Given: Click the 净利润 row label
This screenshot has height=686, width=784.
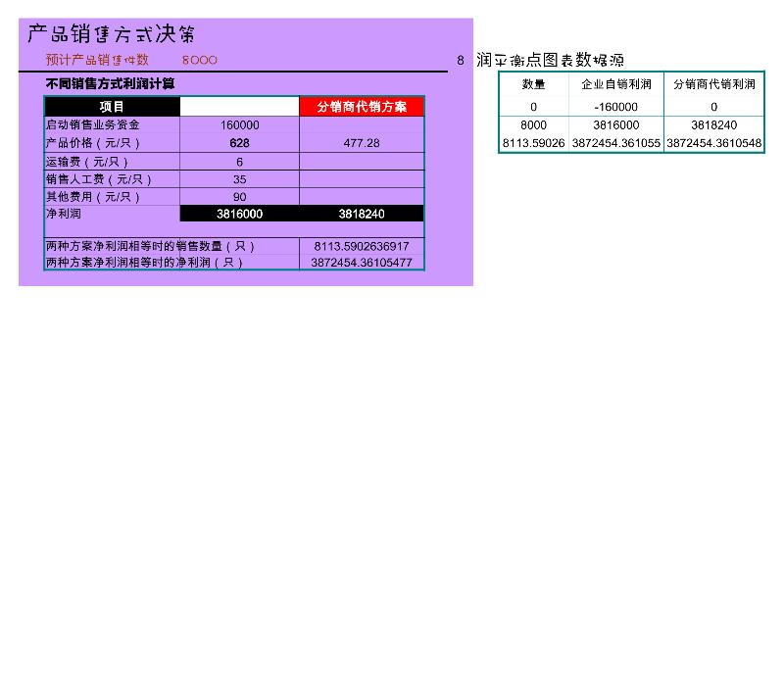Looking at the screenshot, I should (x=64, y=214).
